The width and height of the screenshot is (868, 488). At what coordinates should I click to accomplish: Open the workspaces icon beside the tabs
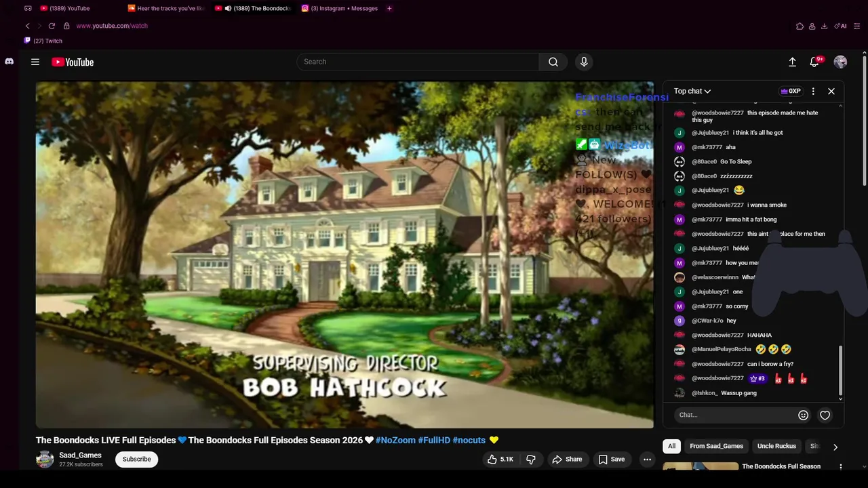point(28,8)
